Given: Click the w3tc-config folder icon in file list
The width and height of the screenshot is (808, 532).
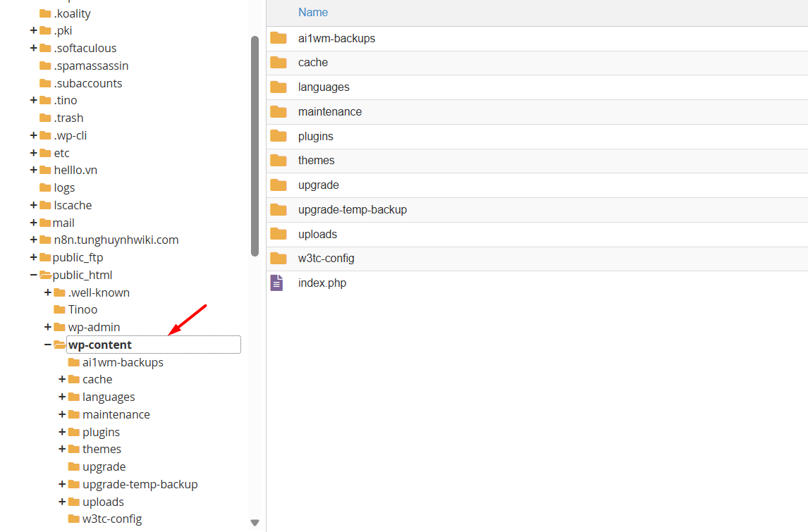Looking at the screenshot, I should (278, 259).
